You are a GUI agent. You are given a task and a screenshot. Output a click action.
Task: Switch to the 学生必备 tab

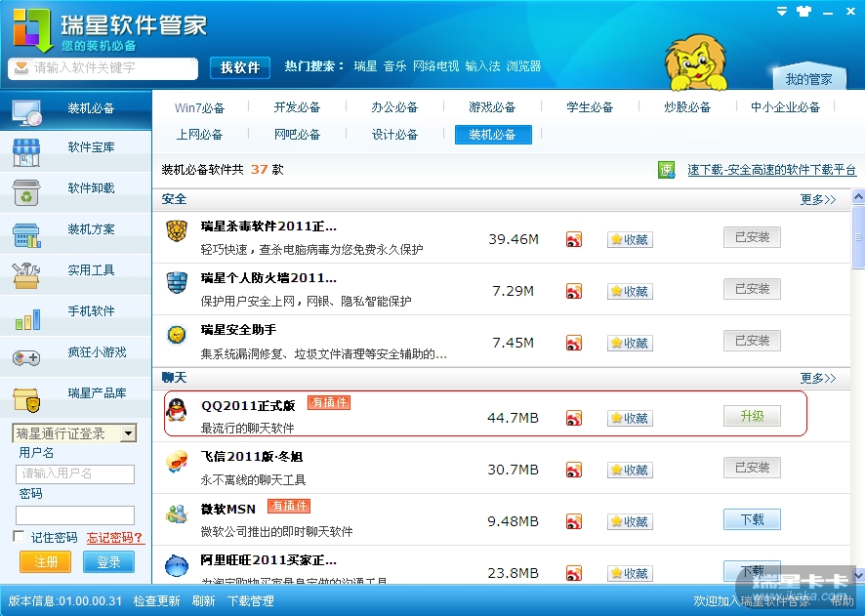click(590, 107)
